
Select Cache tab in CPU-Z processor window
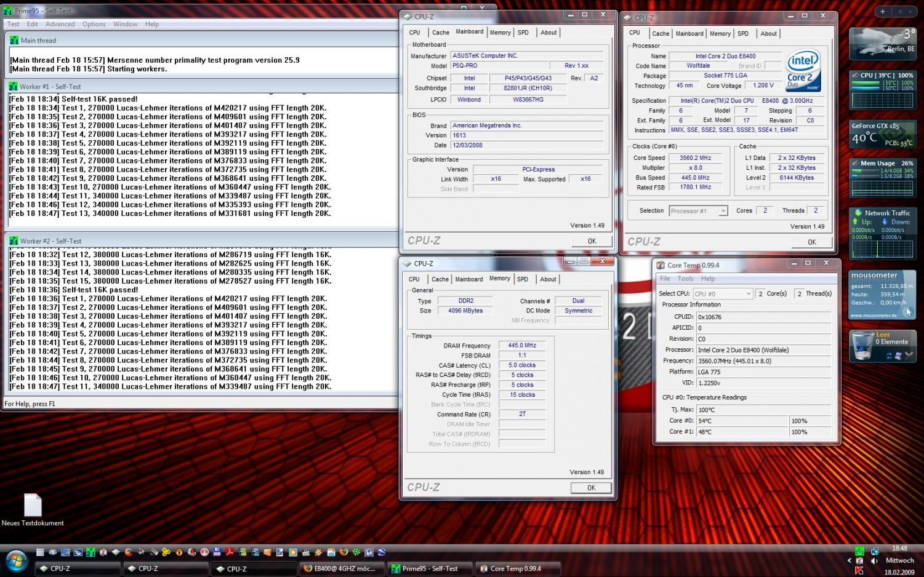click(661, 34)
